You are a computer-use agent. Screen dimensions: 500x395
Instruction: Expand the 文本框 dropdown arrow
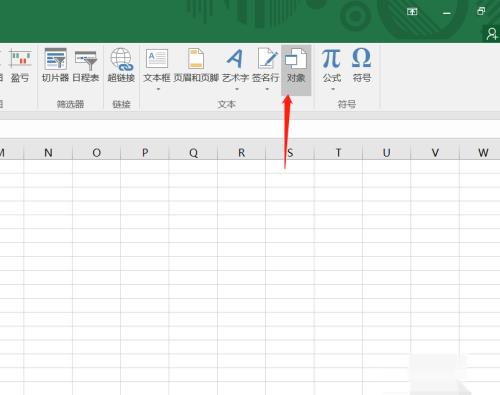158,89
